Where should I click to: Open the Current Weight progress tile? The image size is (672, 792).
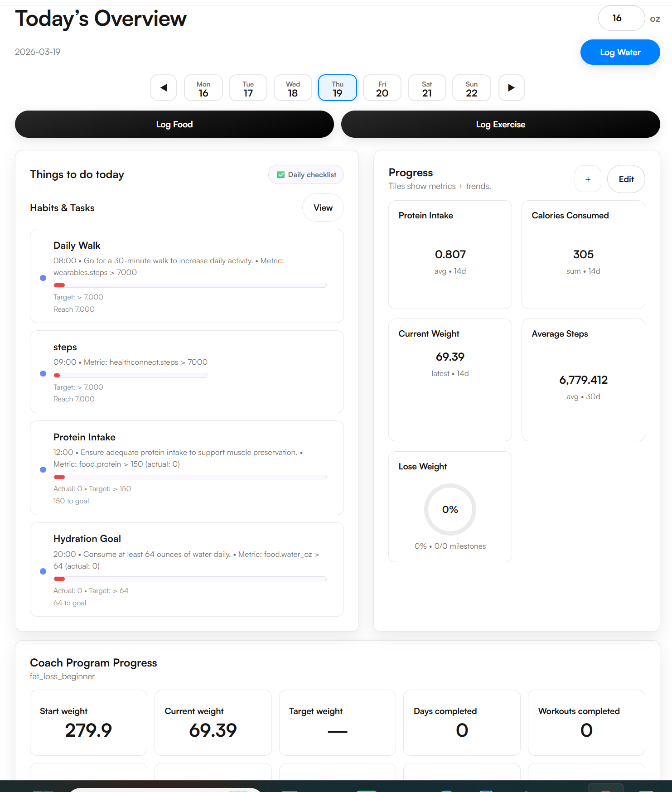pyautogui.click(x=450, y=380)
